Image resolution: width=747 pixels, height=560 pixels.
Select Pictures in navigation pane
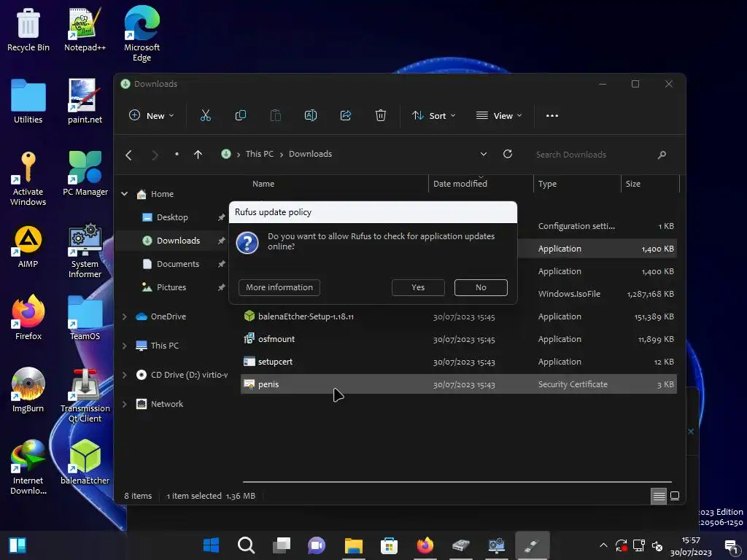point(171,287)
